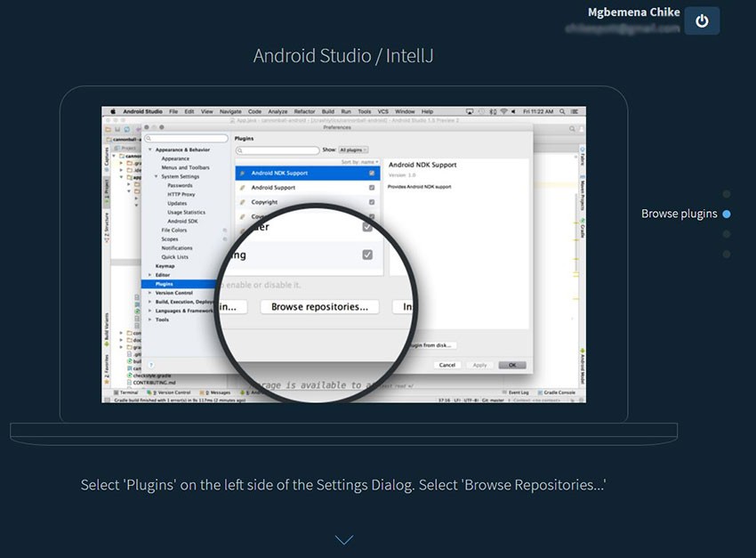The image size is (756, 558).
Task: Click OK in Preferences dialog
Action: [512, 365]
